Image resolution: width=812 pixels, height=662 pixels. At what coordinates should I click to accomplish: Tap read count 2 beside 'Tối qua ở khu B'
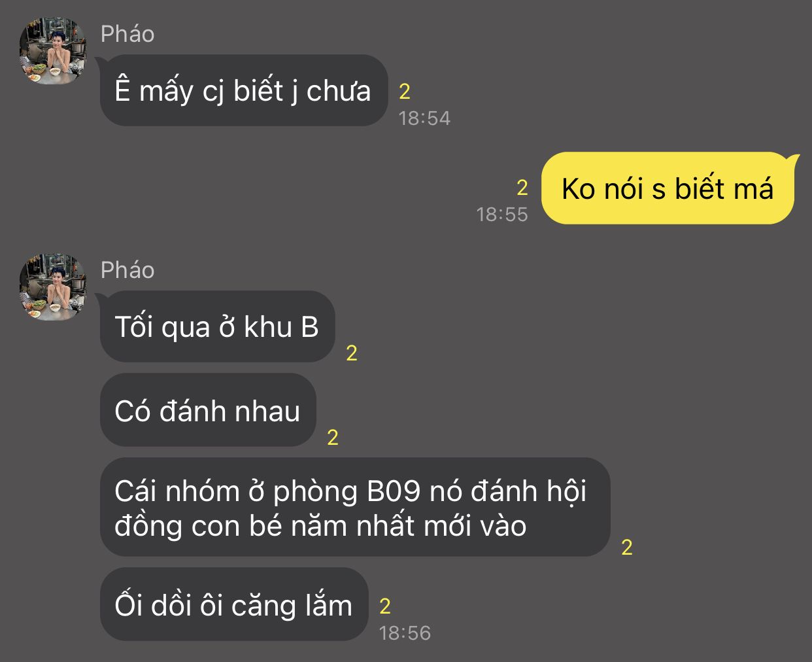352,353
